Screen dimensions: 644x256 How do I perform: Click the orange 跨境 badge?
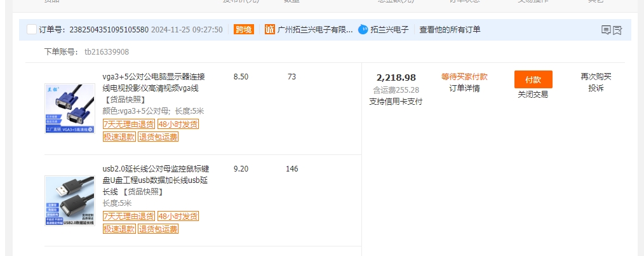[x=244, y=29]
